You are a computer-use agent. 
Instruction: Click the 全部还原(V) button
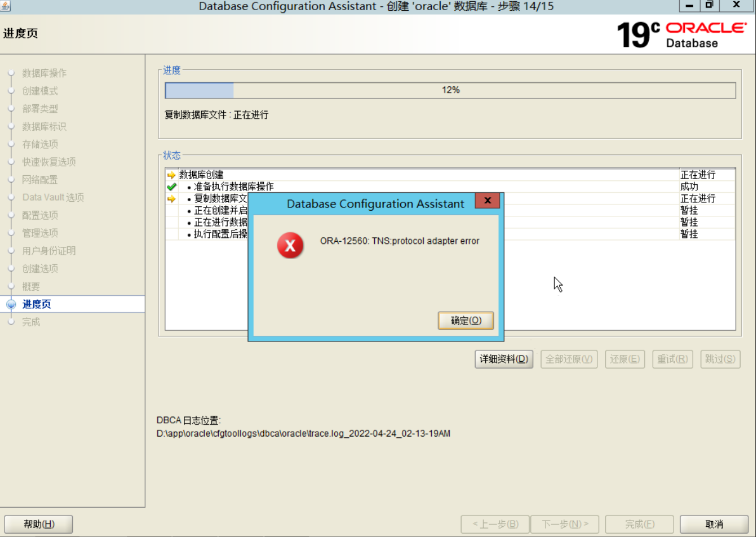[569, 359]
